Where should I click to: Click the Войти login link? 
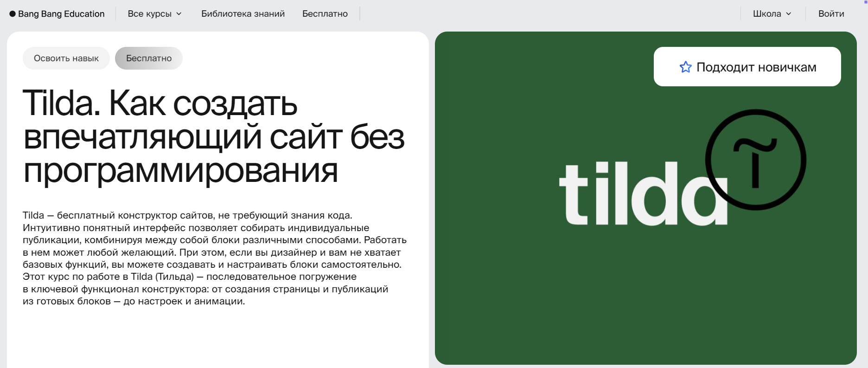831,14
